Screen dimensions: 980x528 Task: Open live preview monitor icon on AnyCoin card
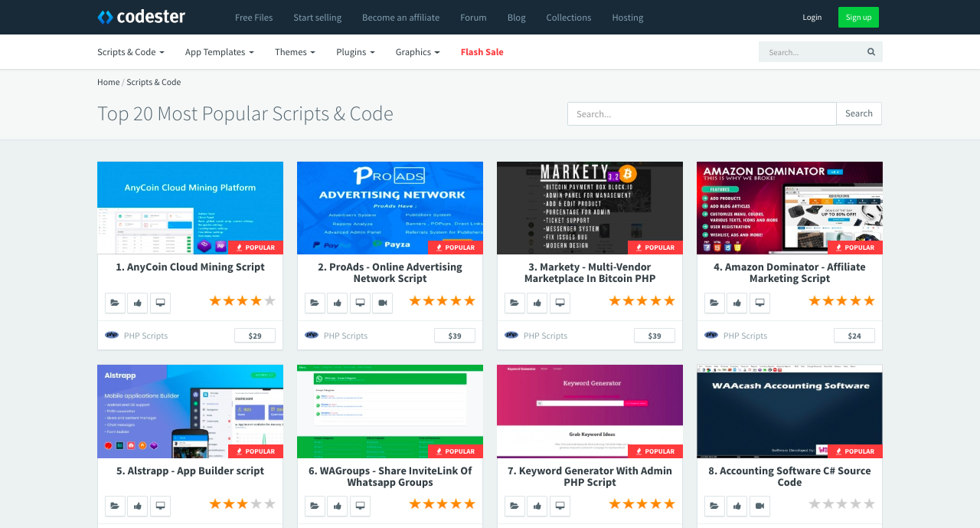click(x=160, y=303)
